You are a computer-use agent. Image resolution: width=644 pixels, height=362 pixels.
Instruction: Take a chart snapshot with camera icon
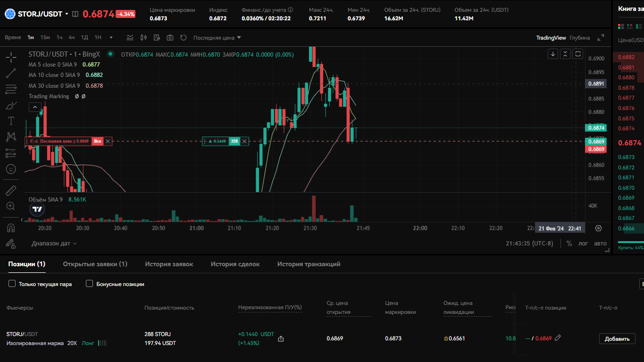(x=170, y=37)
